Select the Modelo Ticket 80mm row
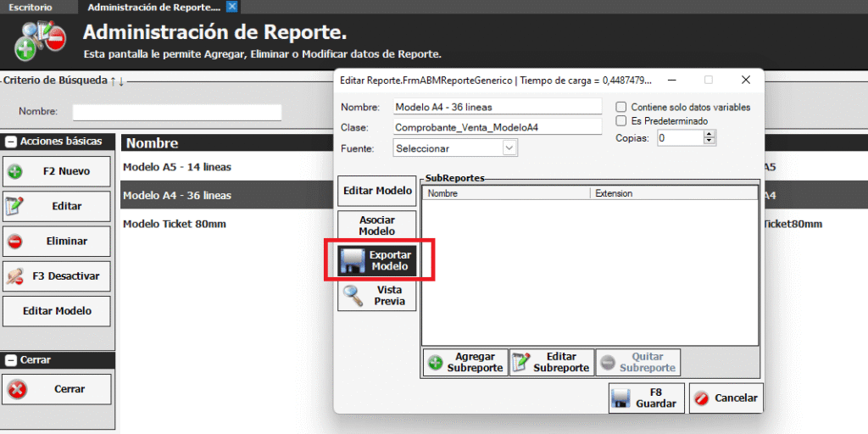This screenshot has width=868, height=434. point(175,224)
